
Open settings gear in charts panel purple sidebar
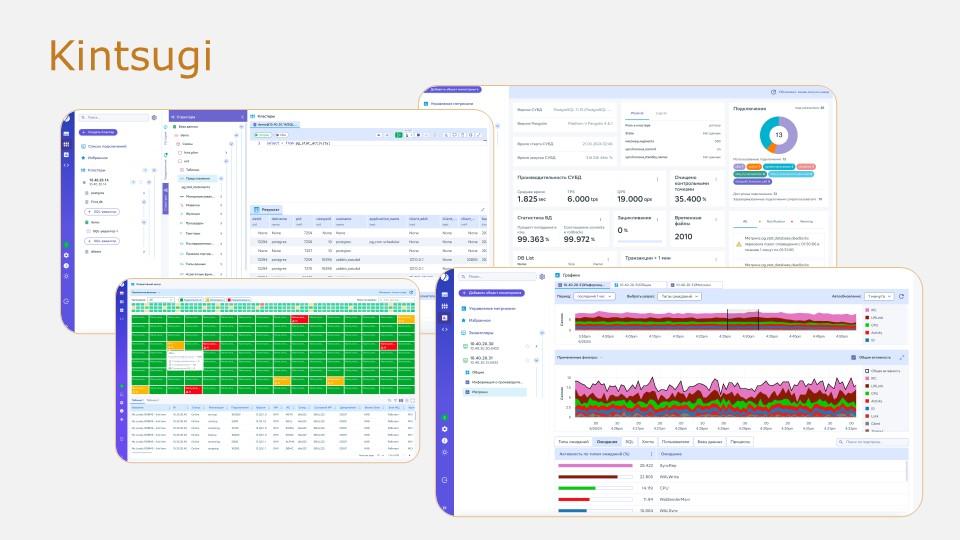444,429
